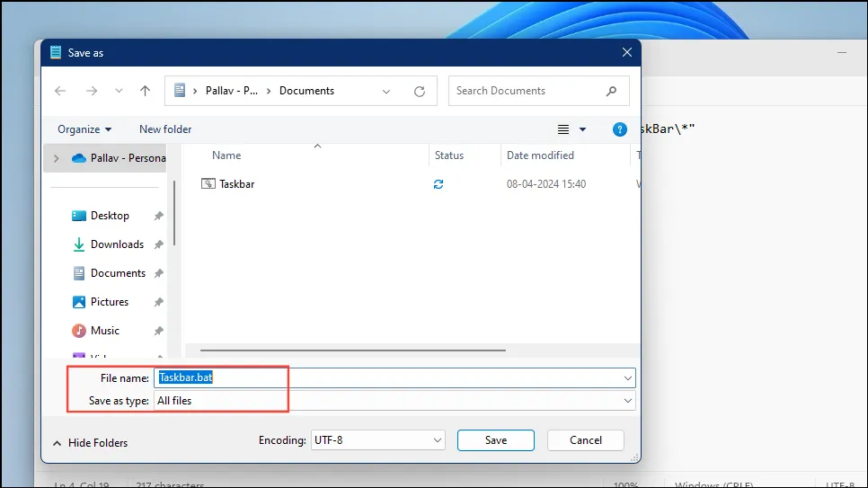Click the search magnifier icon

point(611,91)
